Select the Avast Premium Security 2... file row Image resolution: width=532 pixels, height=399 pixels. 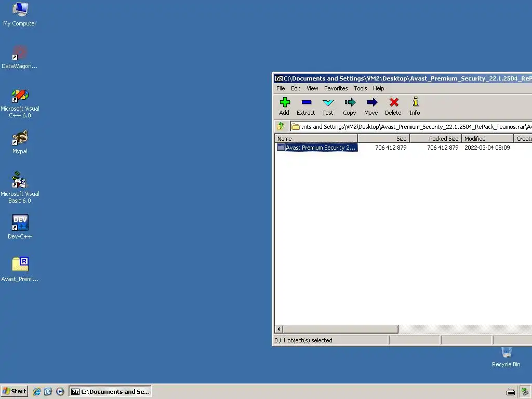point(403,147)
